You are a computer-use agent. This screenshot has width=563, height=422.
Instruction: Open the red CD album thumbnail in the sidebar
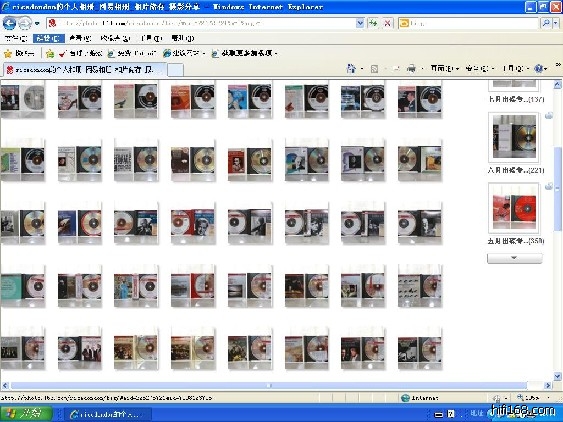click(x=513, y=208)
